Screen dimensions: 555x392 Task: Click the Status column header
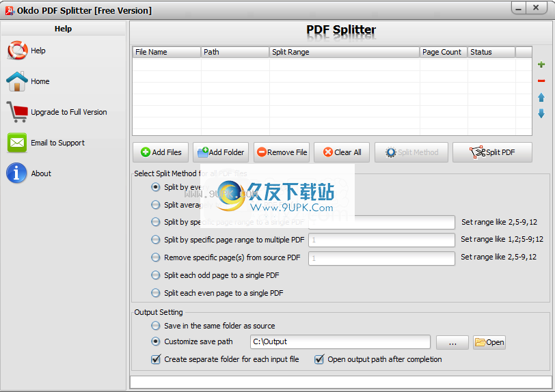tap(491, 52)
